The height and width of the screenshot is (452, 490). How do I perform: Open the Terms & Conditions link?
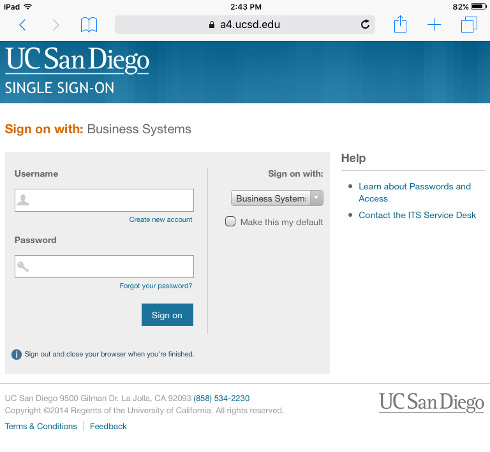[x=41, y=426]
